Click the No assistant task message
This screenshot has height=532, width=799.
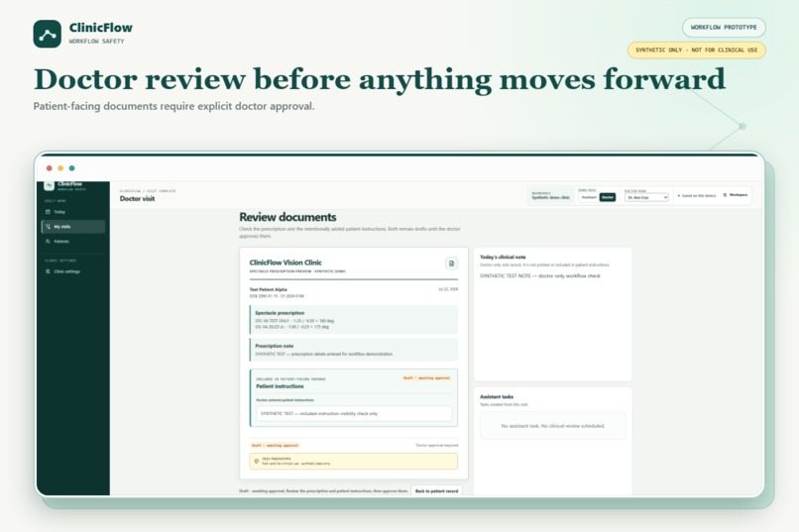point(553,426)
